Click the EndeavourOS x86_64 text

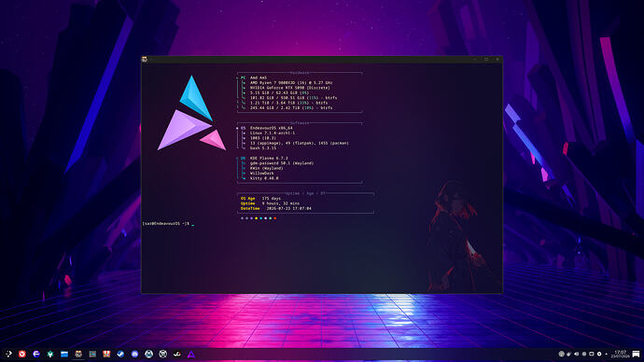point(271,128)
